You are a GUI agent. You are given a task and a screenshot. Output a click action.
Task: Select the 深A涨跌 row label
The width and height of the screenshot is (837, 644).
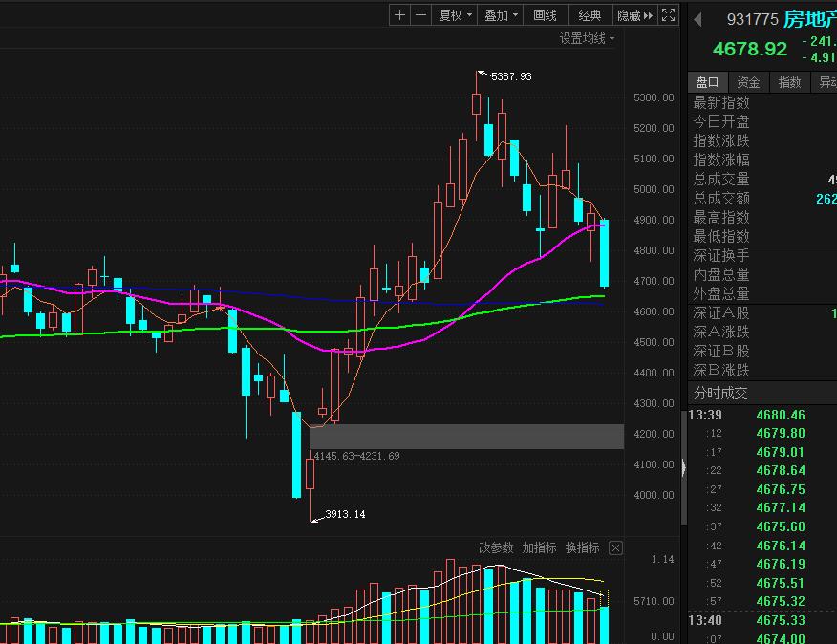pos(721,333)
